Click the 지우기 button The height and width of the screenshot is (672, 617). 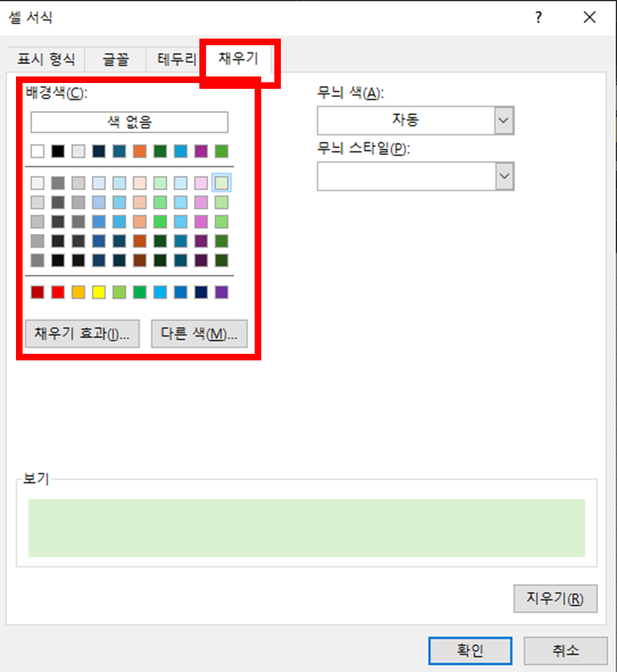[555, 598]
